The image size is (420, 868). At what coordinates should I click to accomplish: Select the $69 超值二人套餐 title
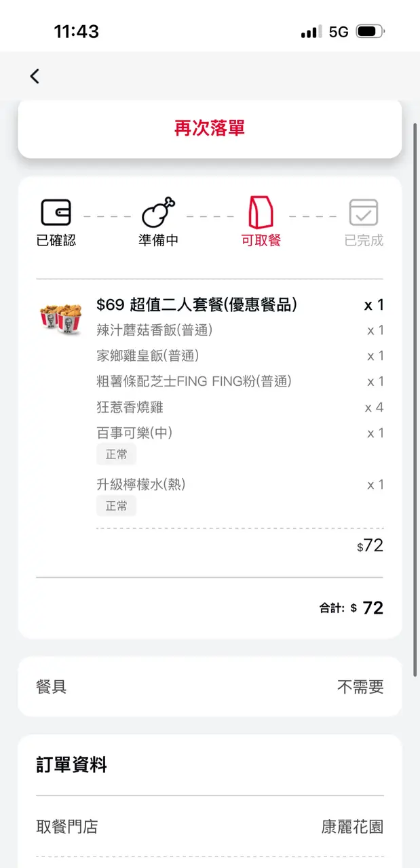click(197, 305)
